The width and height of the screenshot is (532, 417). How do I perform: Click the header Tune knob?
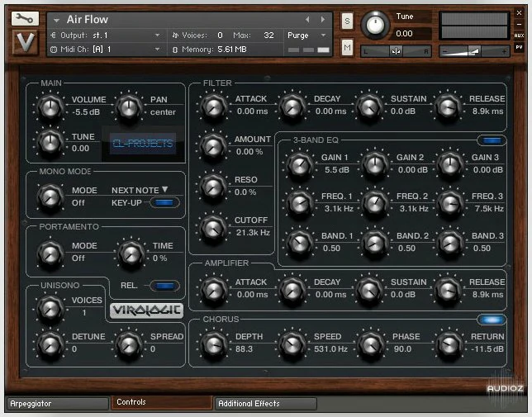click(x=375, y=25)
